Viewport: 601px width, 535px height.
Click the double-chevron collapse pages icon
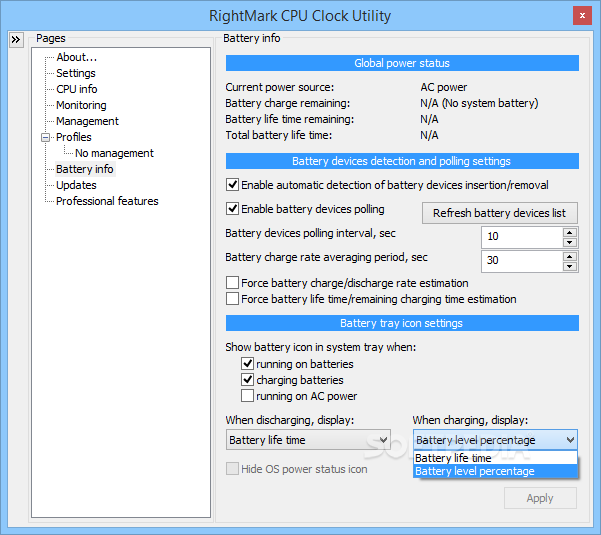coord(16,39)
